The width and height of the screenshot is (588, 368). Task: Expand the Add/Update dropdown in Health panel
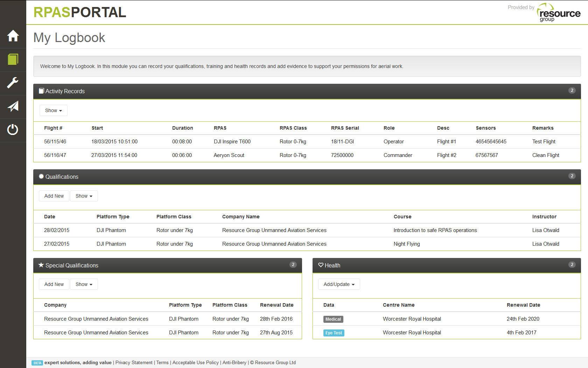[x=338, y=284]
